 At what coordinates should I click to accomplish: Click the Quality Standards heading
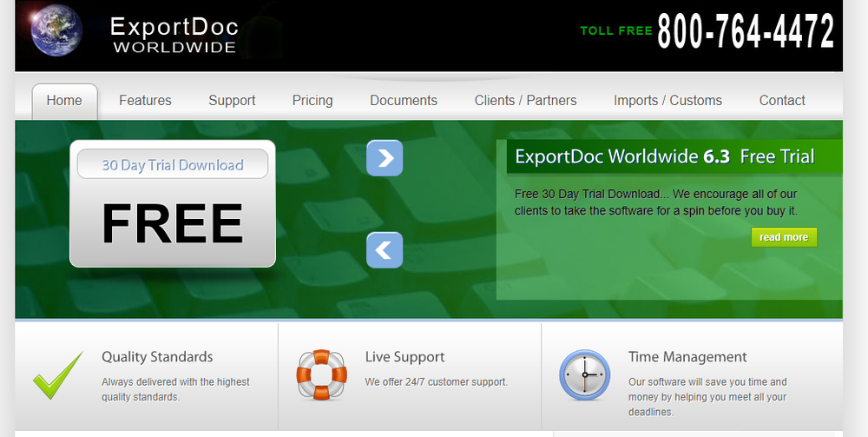tap(157, 357)
